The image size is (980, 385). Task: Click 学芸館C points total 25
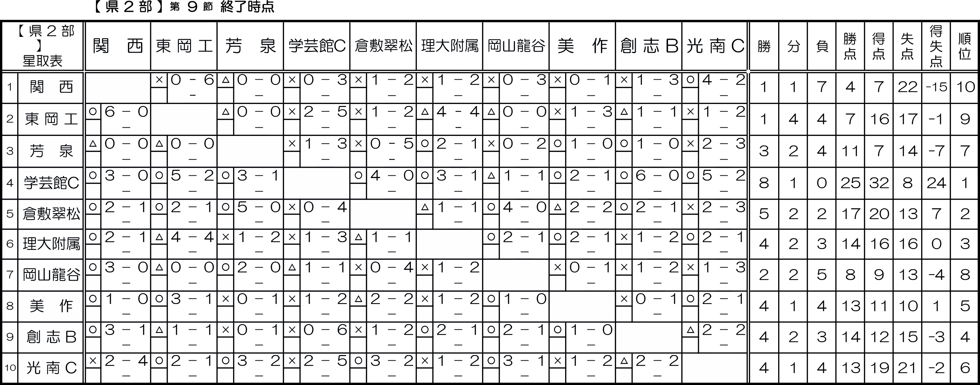pos(850,183)
